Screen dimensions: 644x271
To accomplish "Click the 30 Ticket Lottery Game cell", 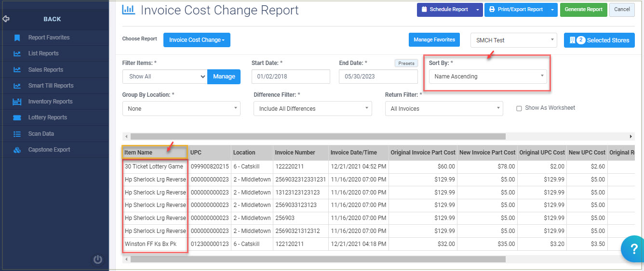I will 155,167.
